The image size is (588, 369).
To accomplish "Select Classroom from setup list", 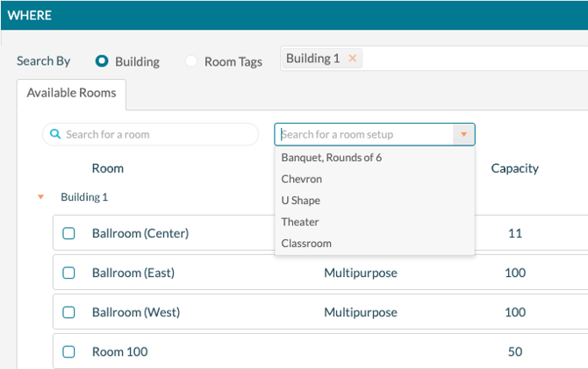I will 305,243.
